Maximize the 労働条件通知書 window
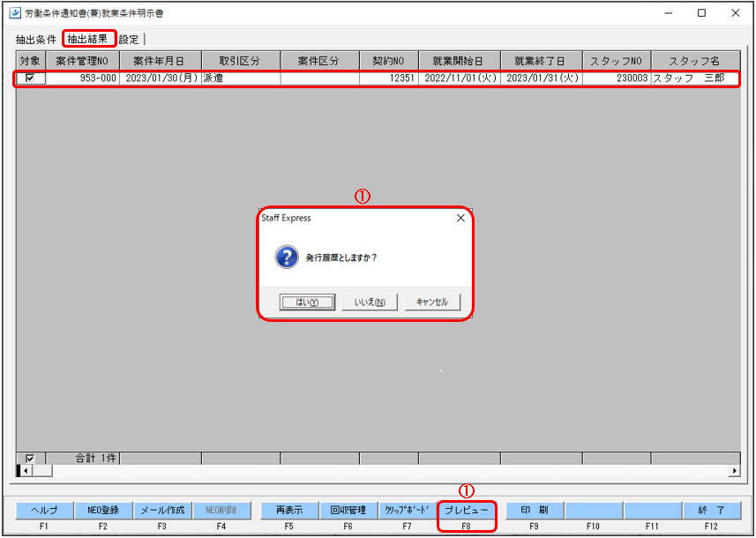The width and height of the screenshot is (756, 538). tap(701, 13)
